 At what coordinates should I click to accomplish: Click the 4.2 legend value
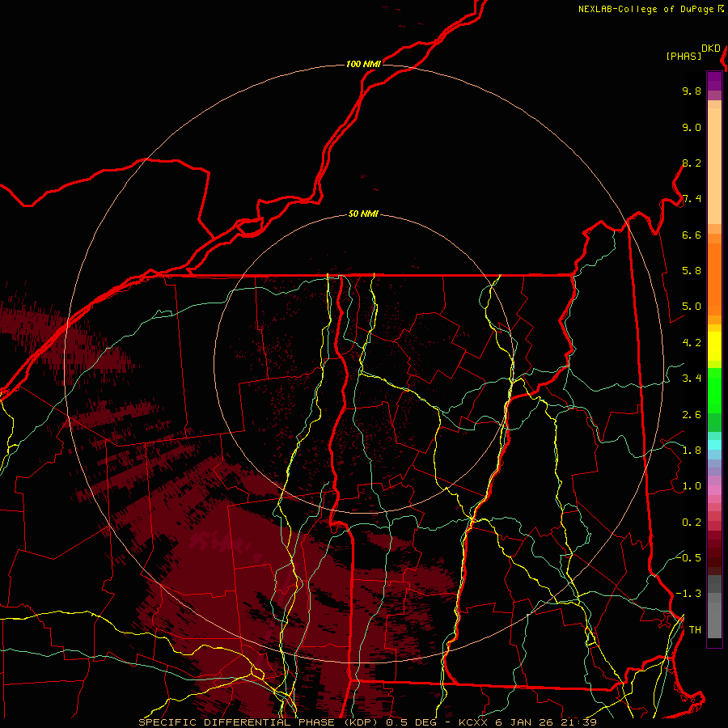tap(692, 343)
